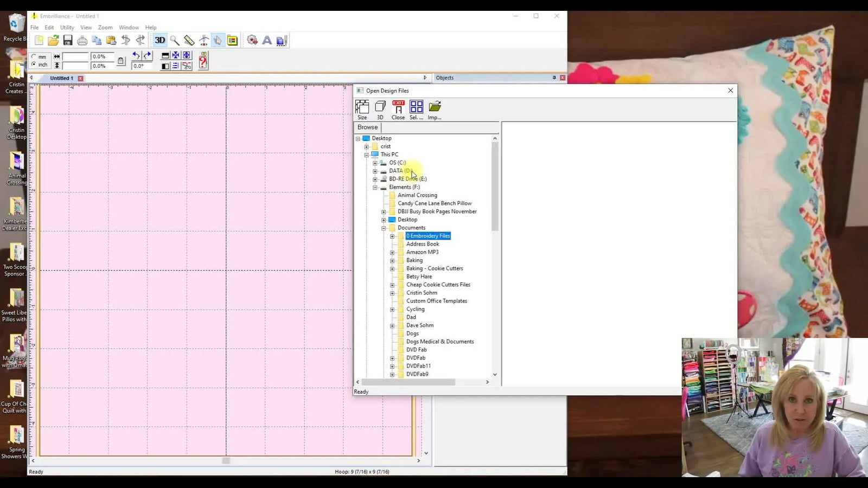
Task: Click the Close exit icon in dialog
Action: click(x=398, y=110)
